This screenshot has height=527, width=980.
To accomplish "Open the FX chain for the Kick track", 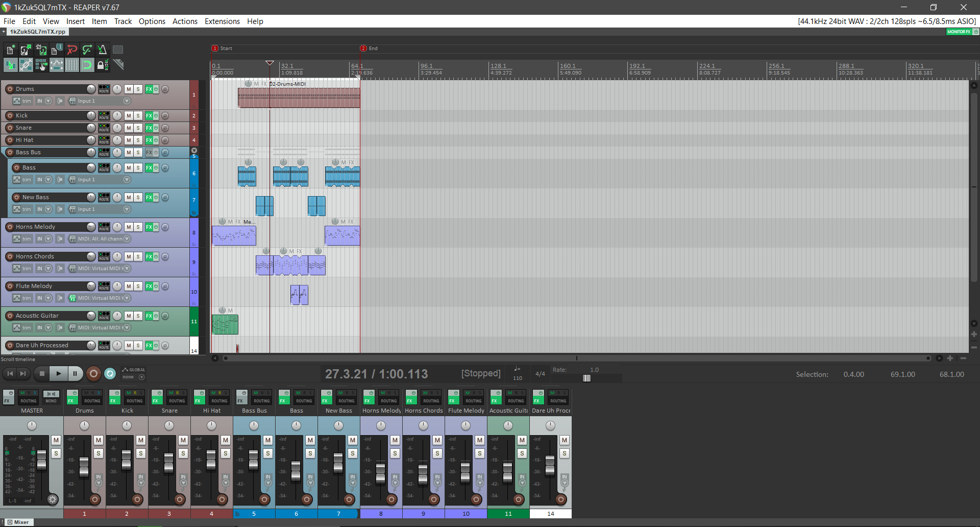I will (149, 115).
